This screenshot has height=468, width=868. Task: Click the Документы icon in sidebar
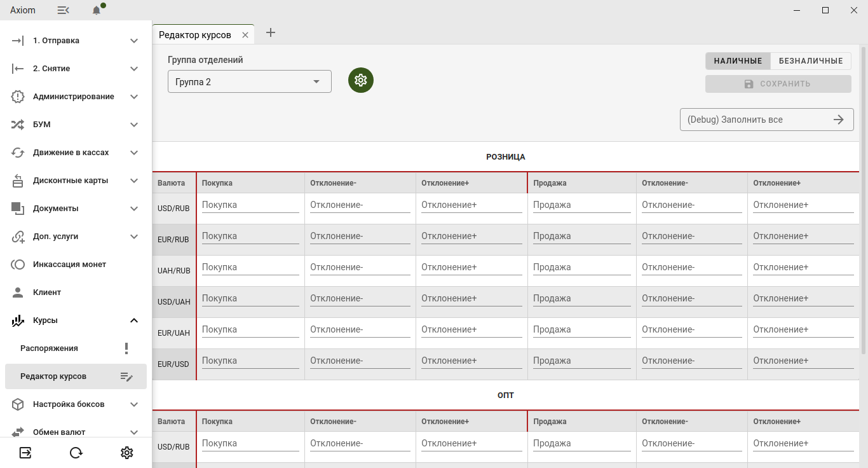18,209
